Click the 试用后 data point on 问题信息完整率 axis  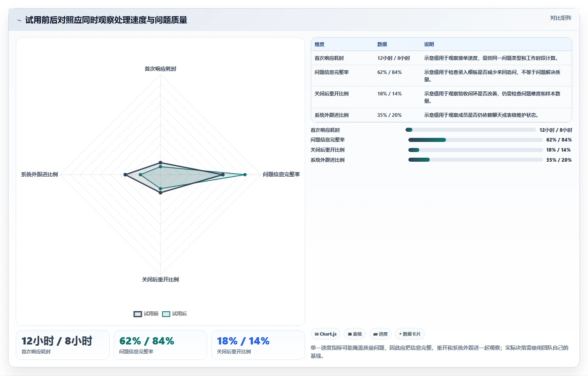[245, 175]
